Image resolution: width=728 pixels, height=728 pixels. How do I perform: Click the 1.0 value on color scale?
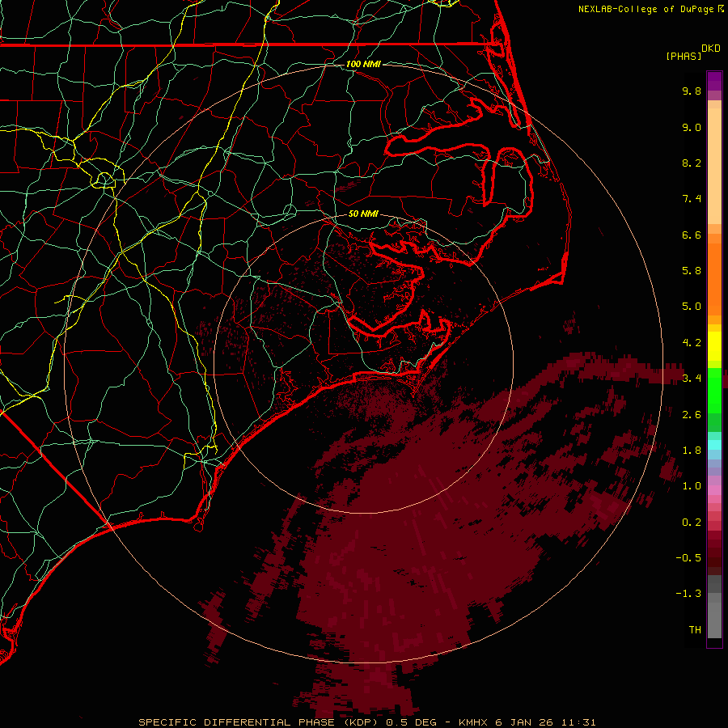[692, 486]
